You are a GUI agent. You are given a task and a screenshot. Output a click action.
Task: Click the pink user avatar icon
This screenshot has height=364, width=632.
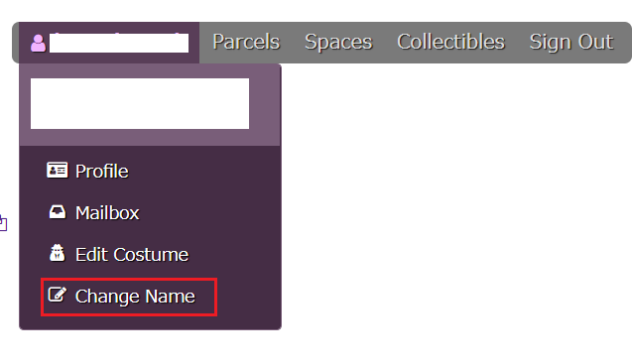38,43
